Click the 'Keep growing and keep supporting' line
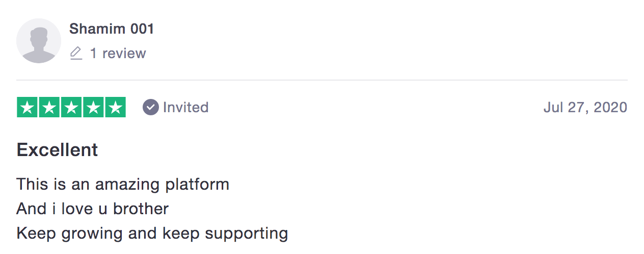644x254 pixels. pos(152,234)
